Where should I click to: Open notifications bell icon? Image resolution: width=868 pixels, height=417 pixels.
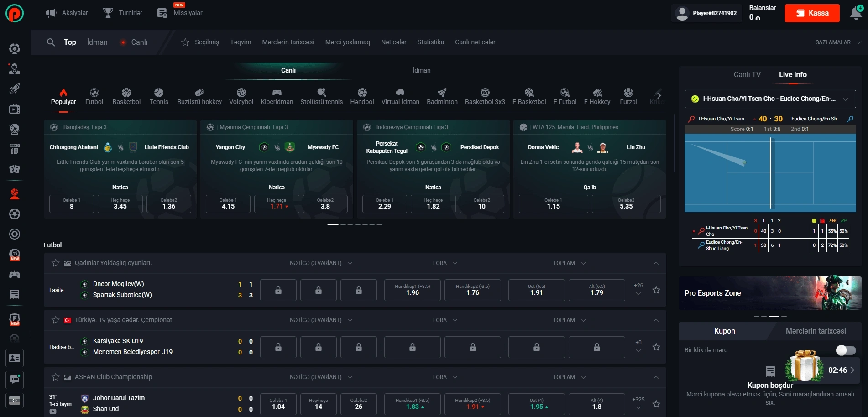point(856,13)
